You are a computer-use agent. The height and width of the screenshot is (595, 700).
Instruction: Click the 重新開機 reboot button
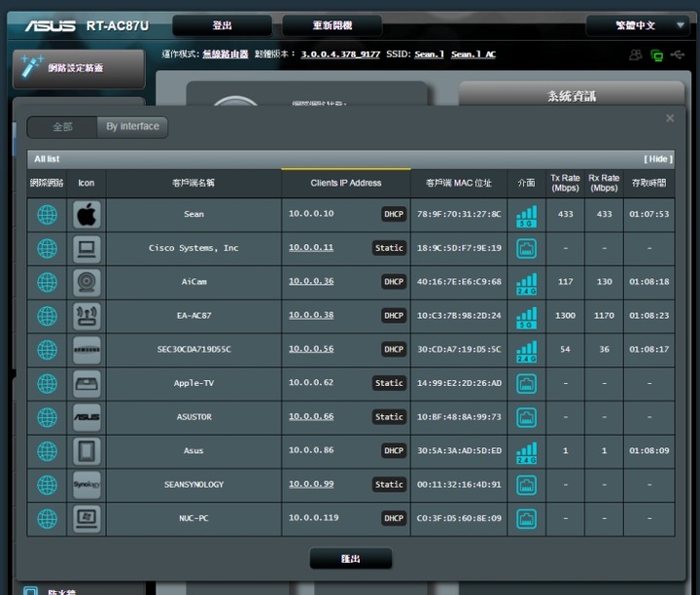[332, 25]
